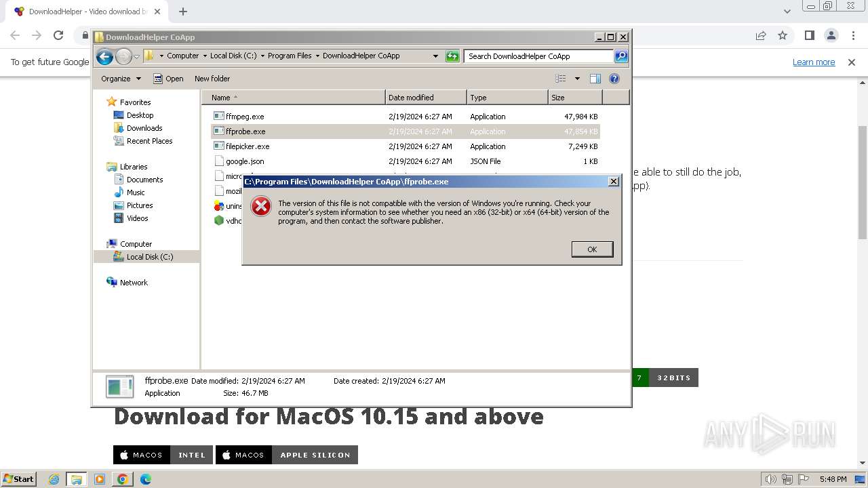Open Explorer help
The image size is (868, 488).
pos(614,79)
